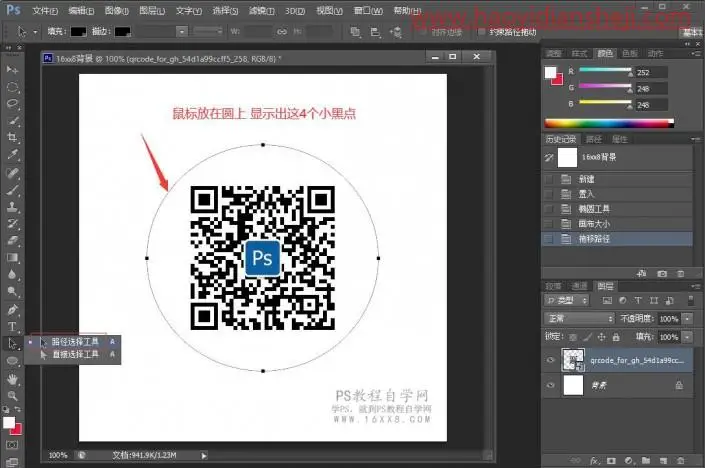The image size is (705, 468).
Task: Switch to the 色板 panel tab
Action: click(x=629, y=53)
